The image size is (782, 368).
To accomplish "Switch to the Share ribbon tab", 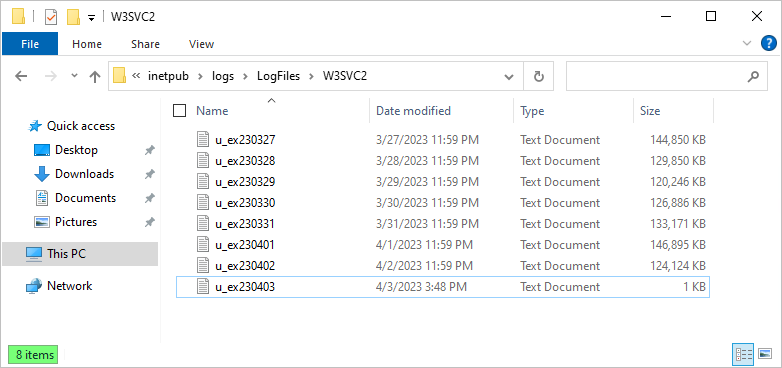I will (x=145, y=44).
